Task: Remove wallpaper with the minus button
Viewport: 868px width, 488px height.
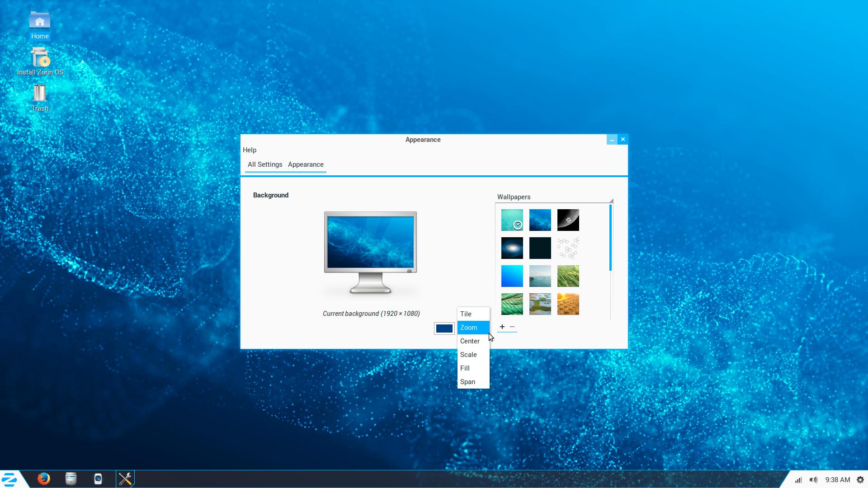Action: (512, 327)
